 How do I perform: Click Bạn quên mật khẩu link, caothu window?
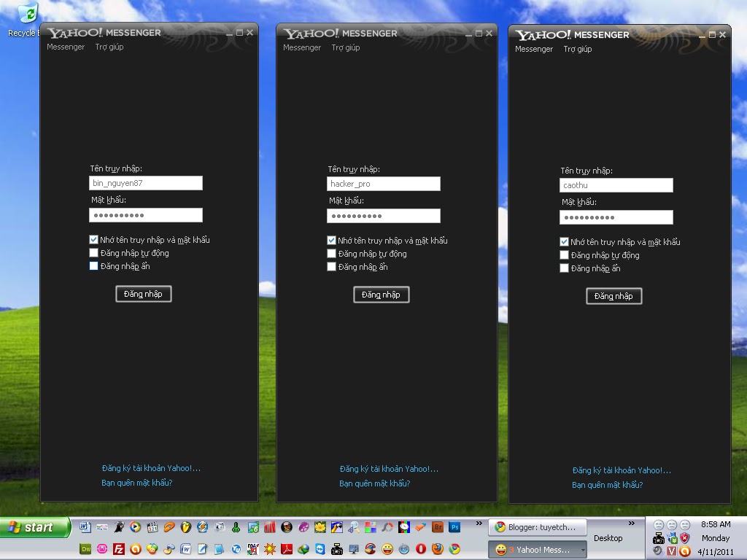pos(607,485)
